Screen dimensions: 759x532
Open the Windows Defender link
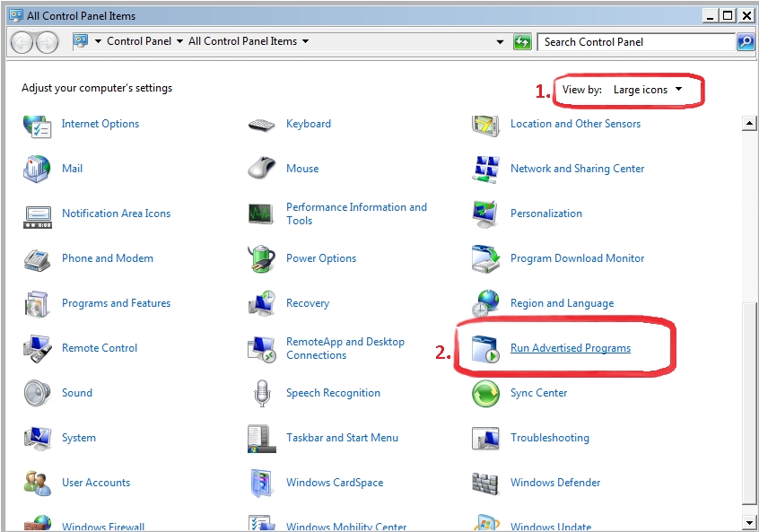click(x=555, y=483)
